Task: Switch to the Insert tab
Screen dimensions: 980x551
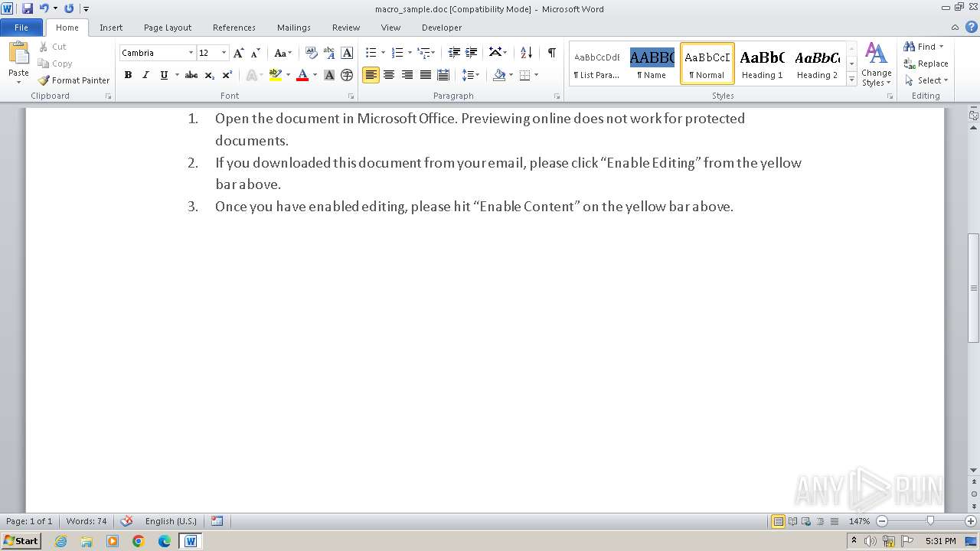Action: point(111,28)
